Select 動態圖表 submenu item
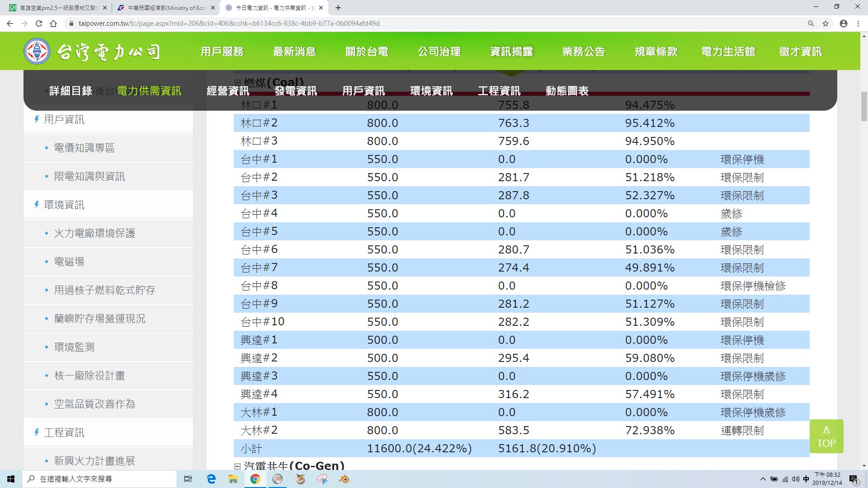 567,91
